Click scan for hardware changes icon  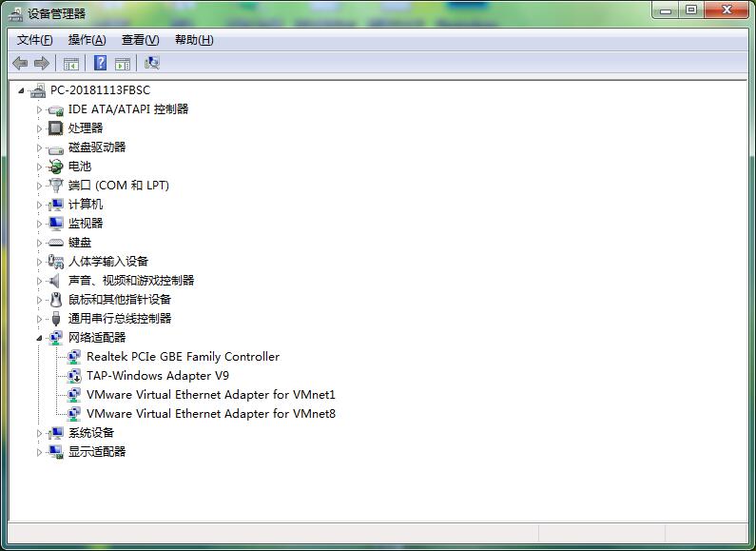click(152, 63)
